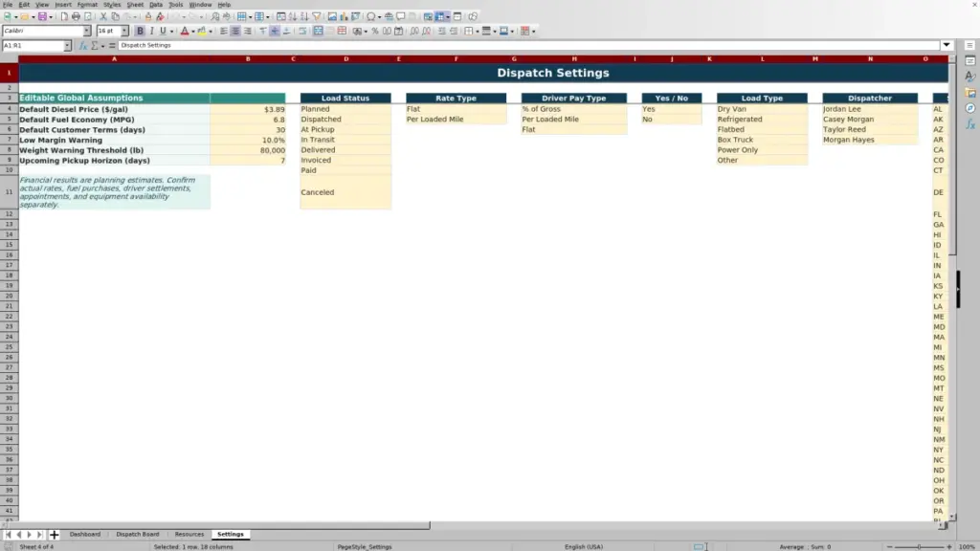Click the Copy icon
The width and height of the screenshot is (980, 551).
coord(115,17)
